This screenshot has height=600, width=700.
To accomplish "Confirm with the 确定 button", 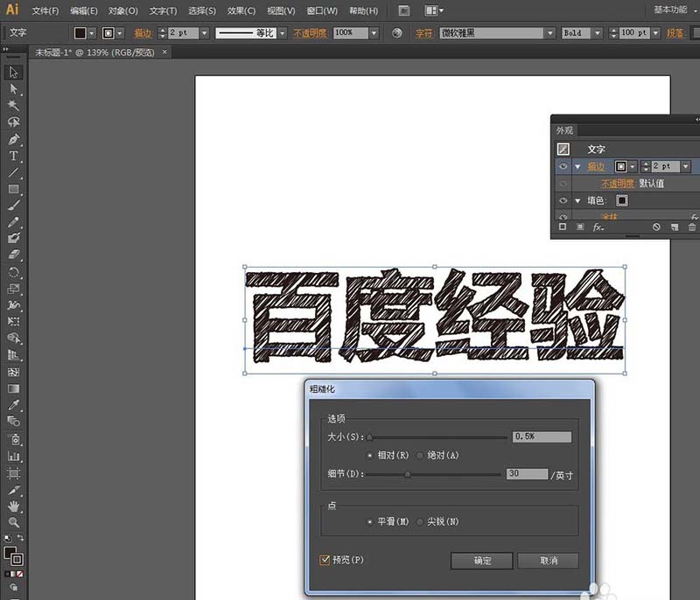I will pyautogui.click(x=482, y=561).
